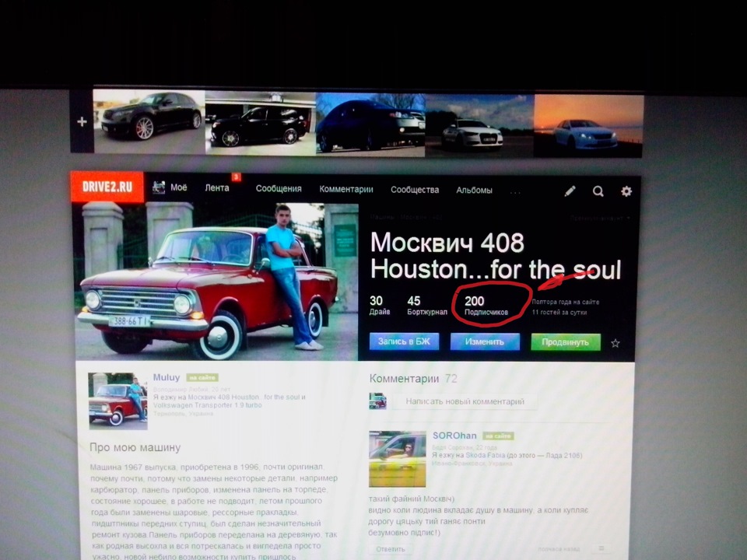This screenshot has height=560, width=747.
Task: Go to the Лента feed
Action: tap(217, 188)
